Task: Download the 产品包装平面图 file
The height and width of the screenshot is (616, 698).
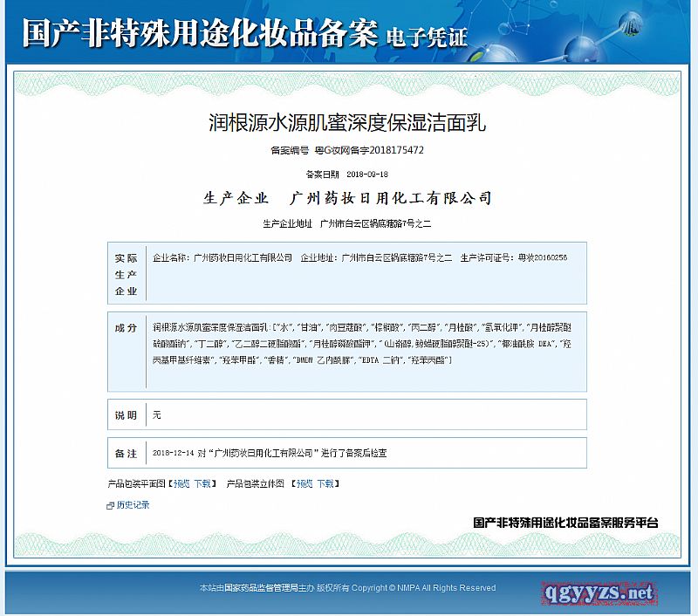Action: [x=202, y=483]
